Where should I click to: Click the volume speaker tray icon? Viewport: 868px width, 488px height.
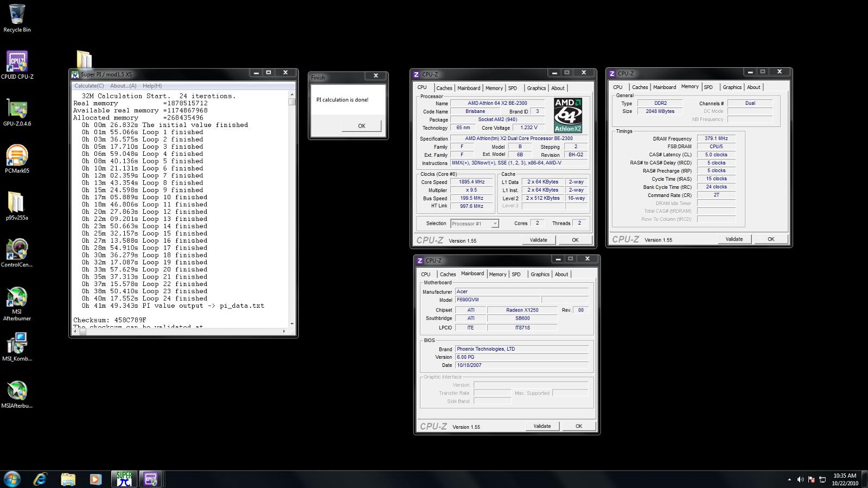pyautogui.click(x=800, y=480)
